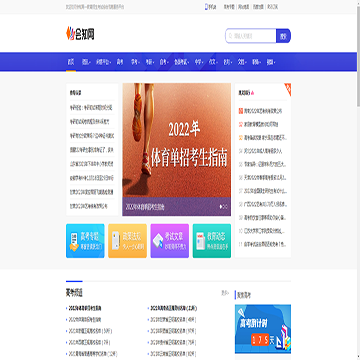
Task: Open the 高考倒计时 countdown banner
Action: tap(263, 329)
